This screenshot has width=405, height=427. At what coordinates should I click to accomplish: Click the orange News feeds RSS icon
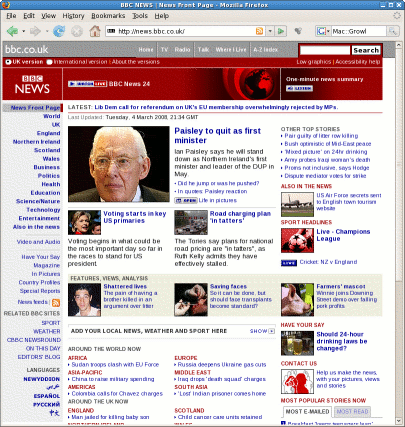[56, 302]
